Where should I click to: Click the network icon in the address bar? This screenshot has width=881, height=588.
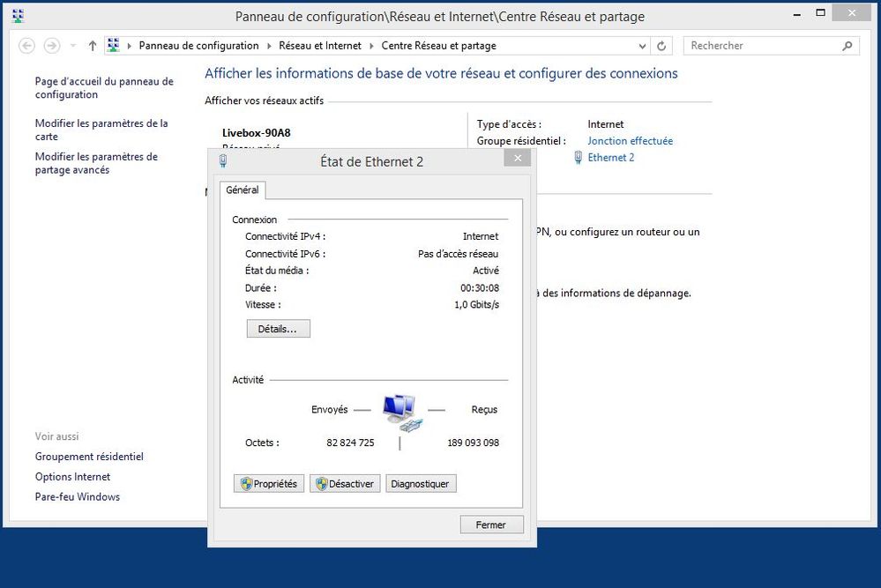point(114,46)
